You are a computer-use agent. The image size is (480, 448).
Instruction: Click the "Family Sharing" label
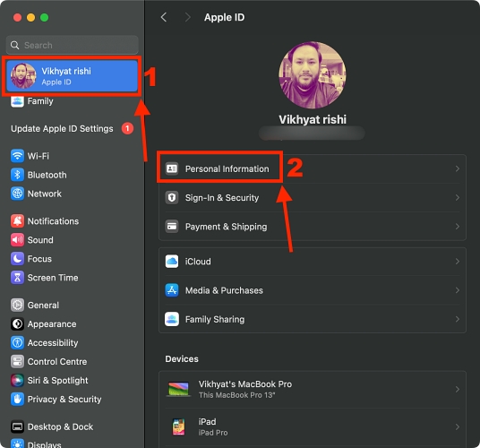tap(215, 319)
